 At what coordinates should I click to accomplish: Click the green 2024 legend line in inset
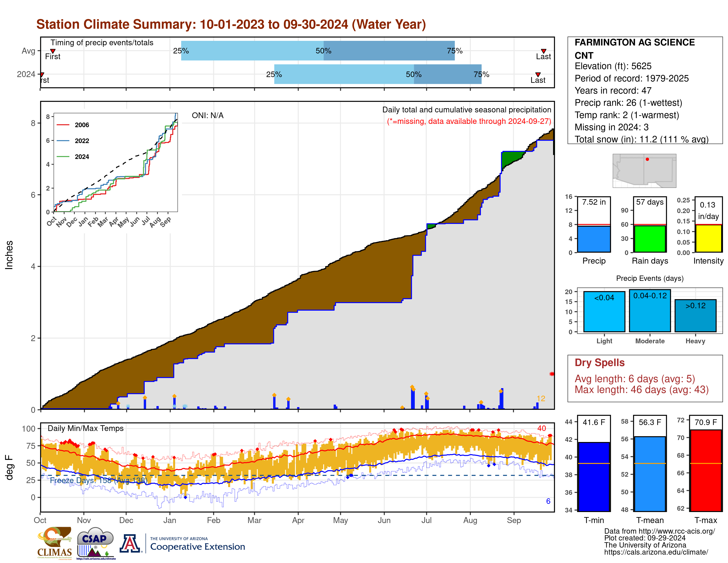click(x=63, y=157)
